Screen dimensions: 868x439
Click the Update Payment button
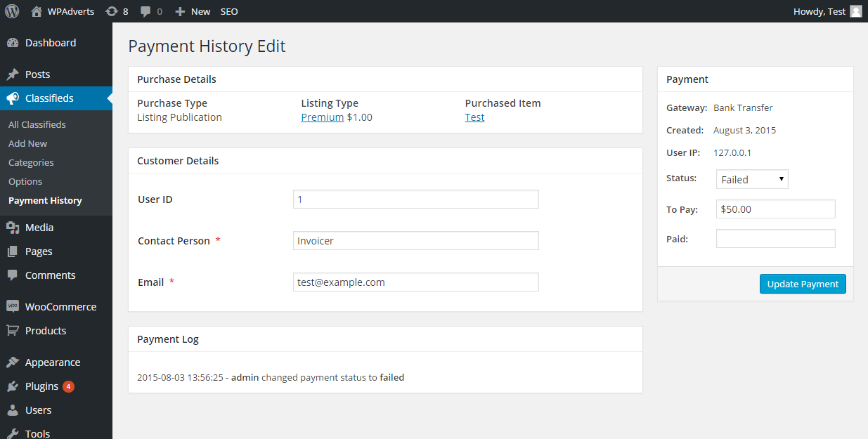803,284
